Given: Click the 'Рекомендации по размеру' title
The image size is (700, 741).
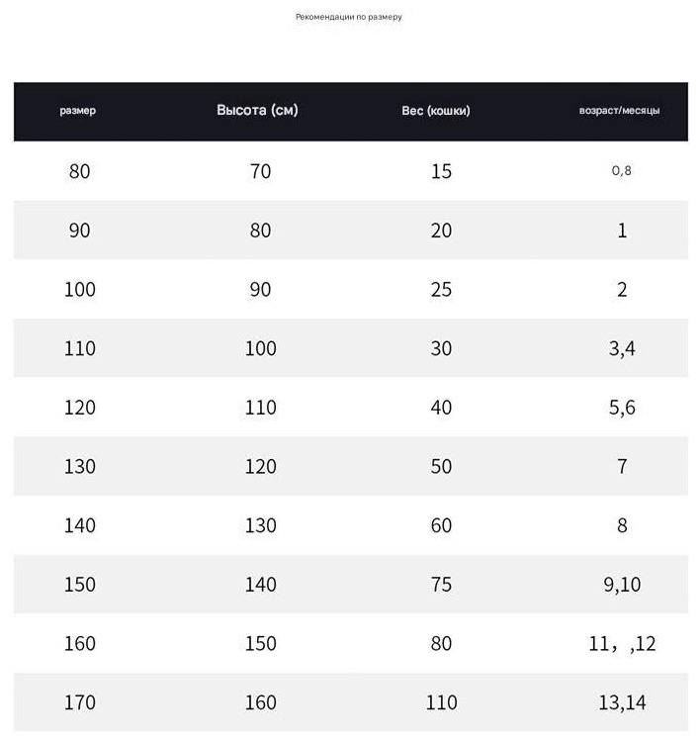Looking at the screenshot, I should coord(349,17).
